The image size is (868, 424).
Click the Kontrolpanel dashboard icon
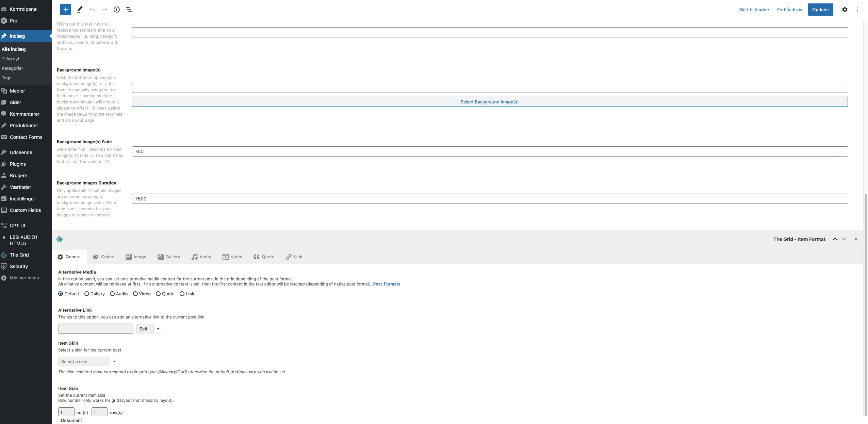(4, 9)
